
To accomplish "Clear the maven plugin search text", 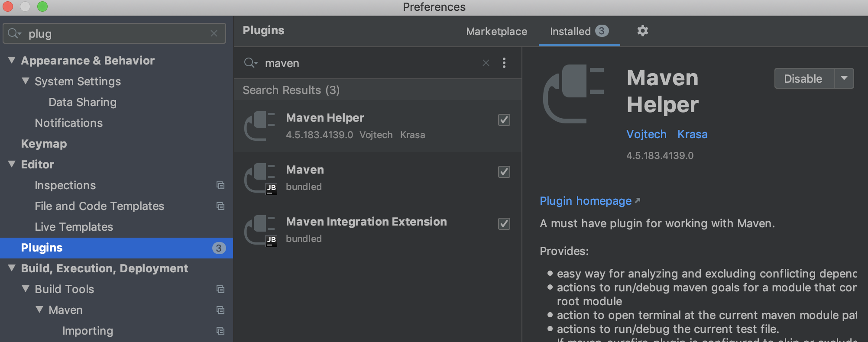I will 486,63.
